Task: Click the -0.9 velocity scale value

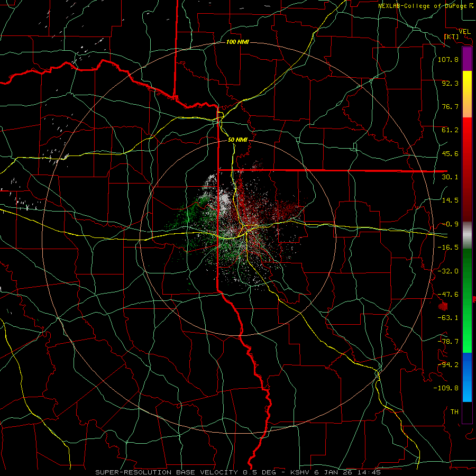Action: (x=450, y=224)
